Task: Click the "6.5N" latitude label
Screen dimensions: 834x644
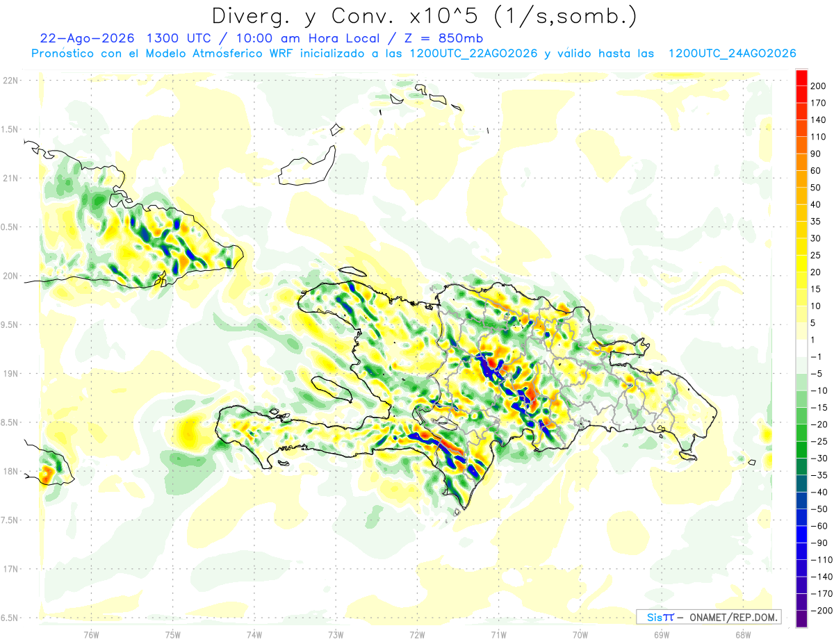Action: 10,618
